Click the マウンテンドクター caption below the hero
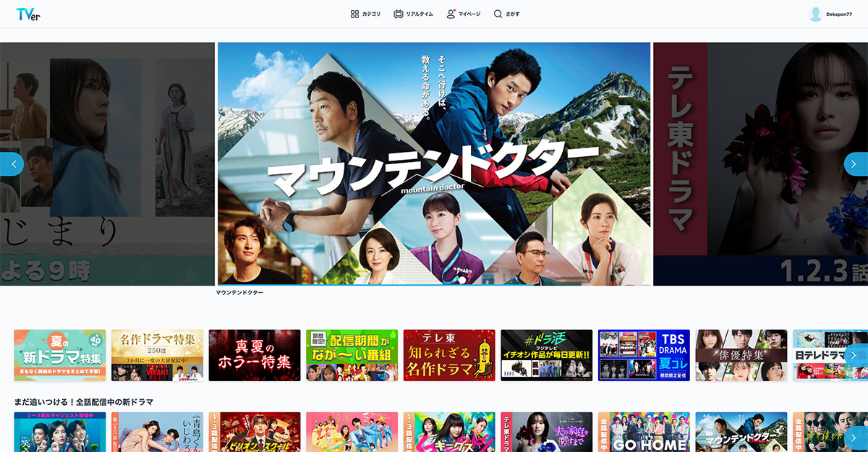868x452 pixels. 239,293
